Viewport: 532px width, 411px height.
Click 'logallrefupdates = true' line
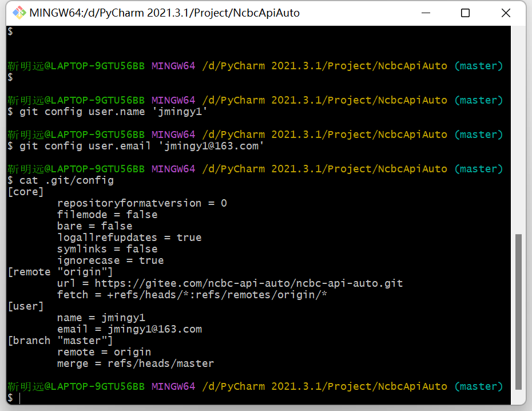tap(129, 238)
